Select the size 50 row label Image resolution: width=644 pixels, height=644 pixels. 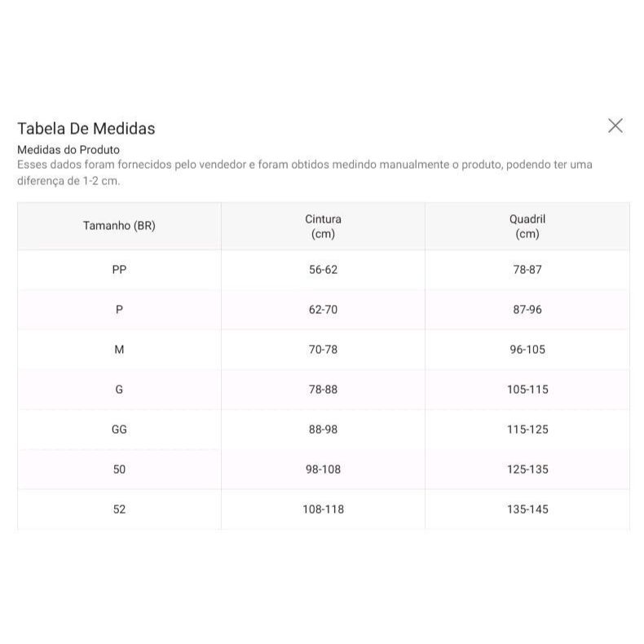point(119,470)
